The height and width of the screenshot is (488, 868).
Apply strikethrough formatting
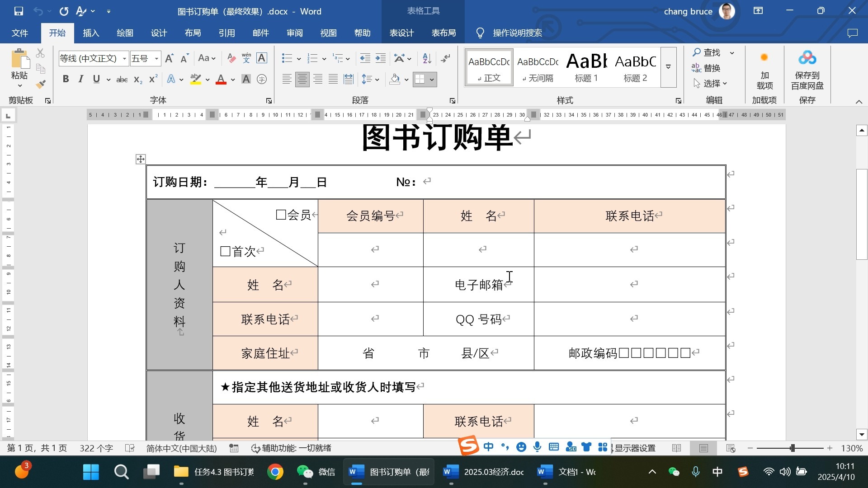(x=121, y=79)
